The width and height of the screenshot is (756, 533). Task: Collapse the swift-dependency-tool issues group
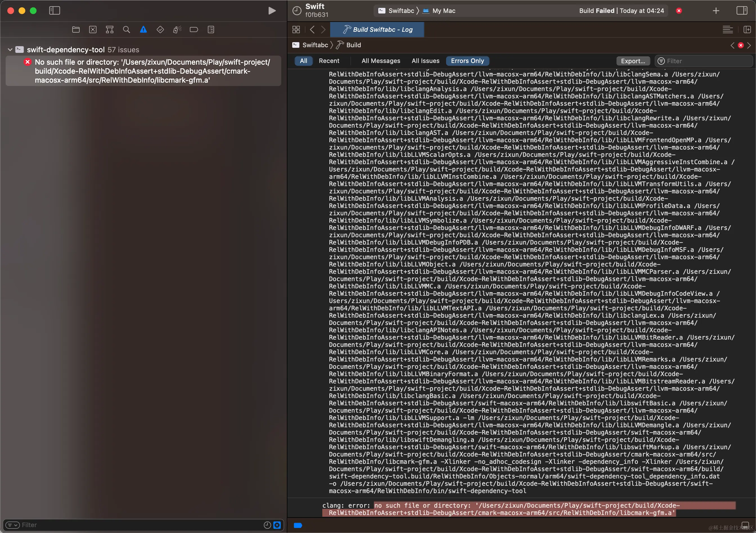10,50
